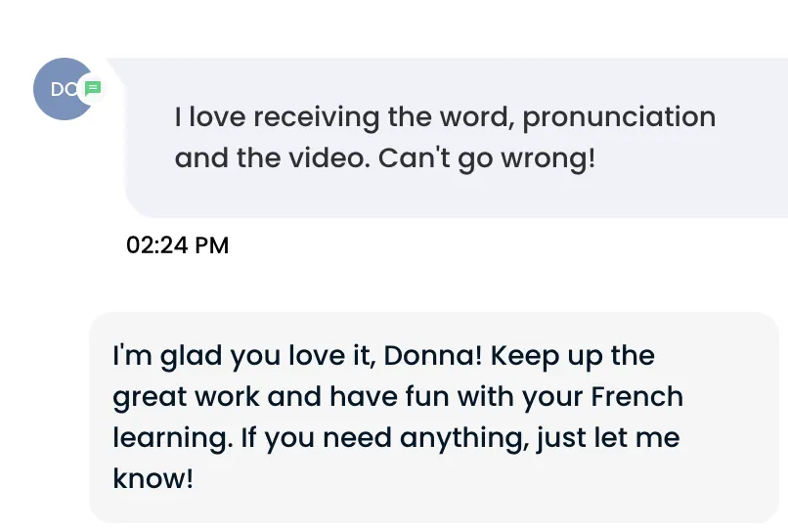This screenshot has height=532, width=788.
Task: Select the 02:24 PM timestamp
Action: [x=177, y=245]
